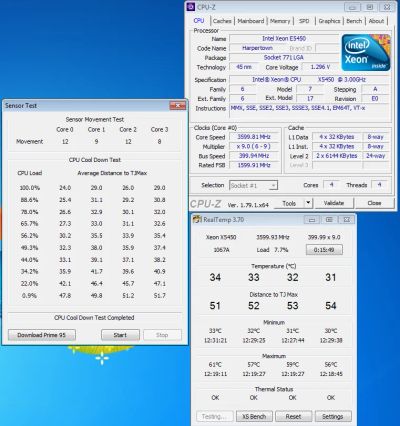The width and height of the screenshot is (400, 426).
Task: Click the Socket 771 LGA package field
Action: click(x=284, y=58)
